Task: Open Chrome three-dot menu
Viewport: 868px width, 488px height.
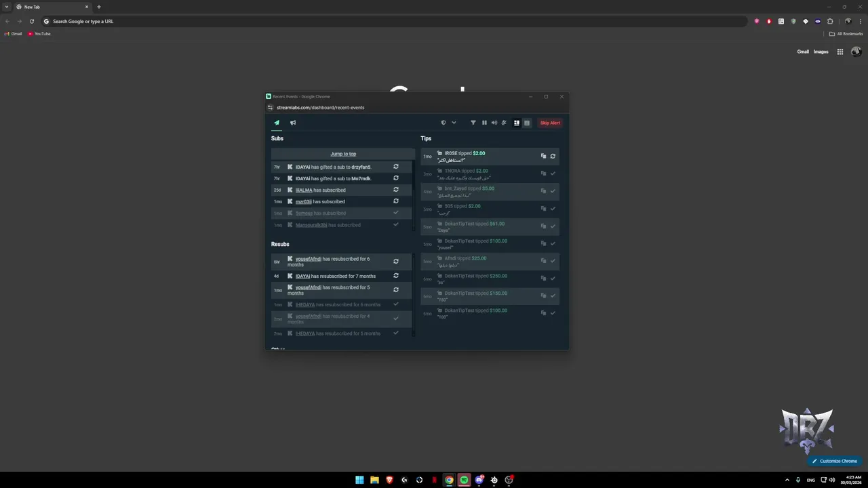Action: [x=861, y=21]
